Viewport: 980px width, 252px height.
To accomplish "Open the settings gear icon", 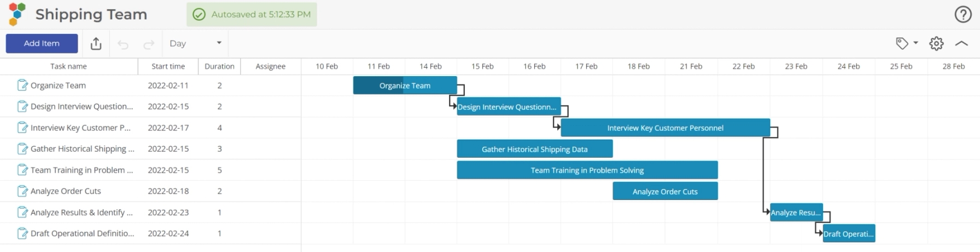I will (936, 43).
